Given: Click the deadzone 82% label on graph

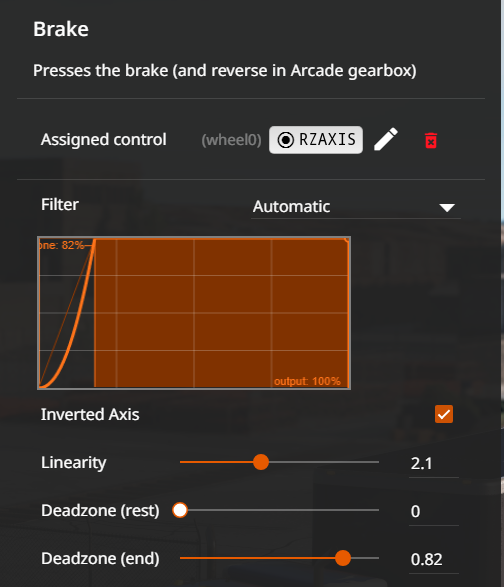Looking at the screenshot, I should tap(62, 245).
